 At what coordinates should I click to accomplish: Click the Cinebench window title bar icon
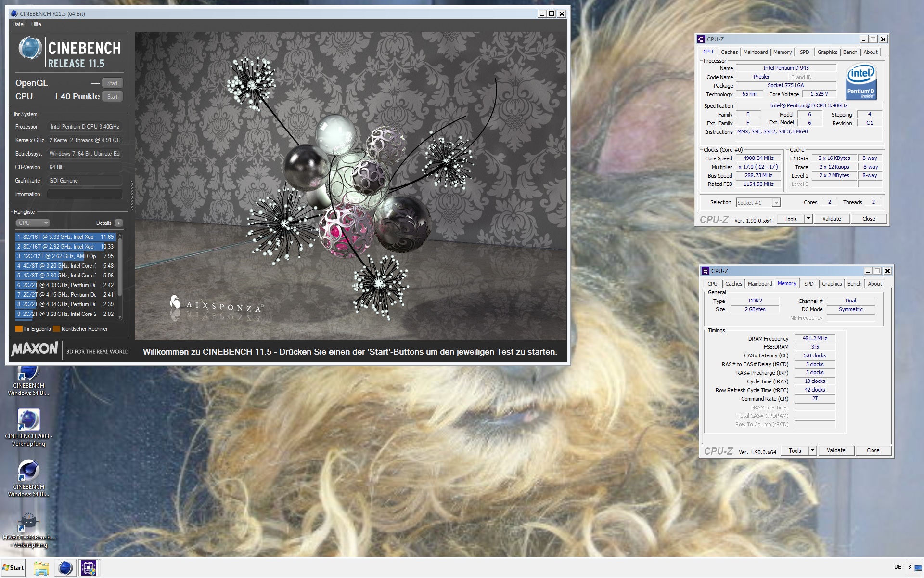pyautogui.click(x=14, y=13)
